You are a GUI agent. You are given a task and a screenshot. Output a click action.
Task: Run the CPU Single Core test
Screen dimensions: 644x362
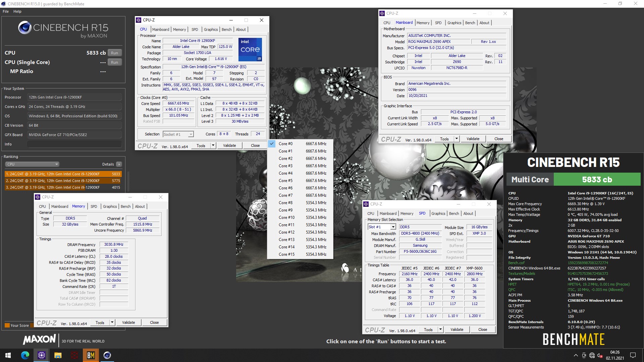(x=114, y=62)
